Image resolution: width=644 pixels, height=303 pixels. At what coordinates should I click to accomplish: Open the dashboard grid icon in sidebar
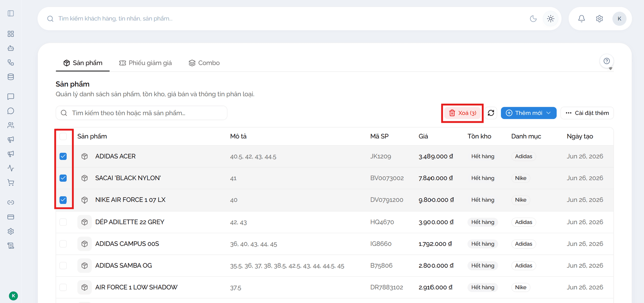pyautogui.click(x=11, y=34)
